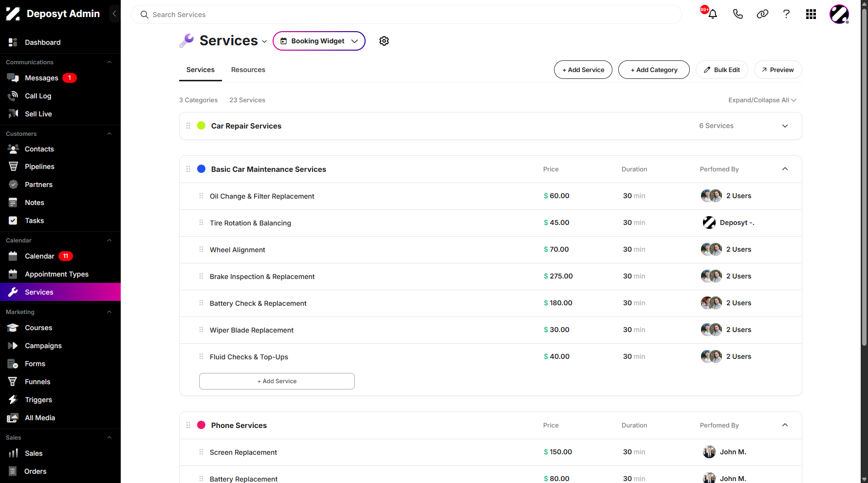This screenshot has height=483, width=868.
Task: Click + Add Category button
Action: point(654,70)
